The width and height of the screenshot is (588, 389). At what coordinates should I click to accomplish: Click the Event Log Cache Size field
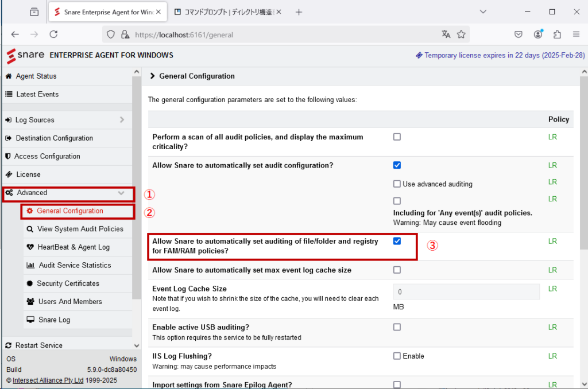(x=466, y=292)
